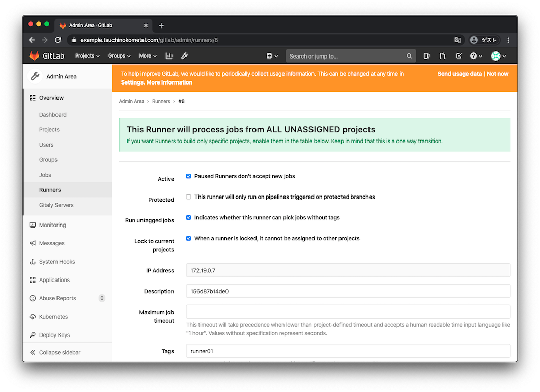The width and height of the screenshot is (540, 392).
Task: Expand the Projects dropdown in navbar
Action: pyautogui.click(x=87, y=56)
